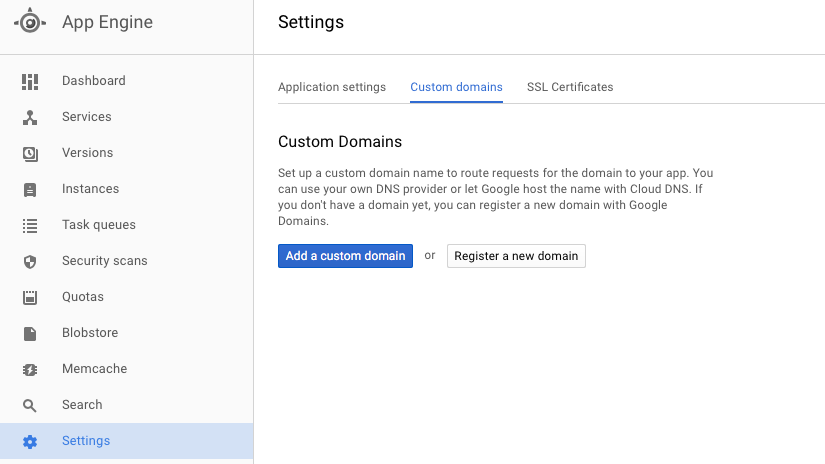Click the Settings page heading

(x=311, y=22)
